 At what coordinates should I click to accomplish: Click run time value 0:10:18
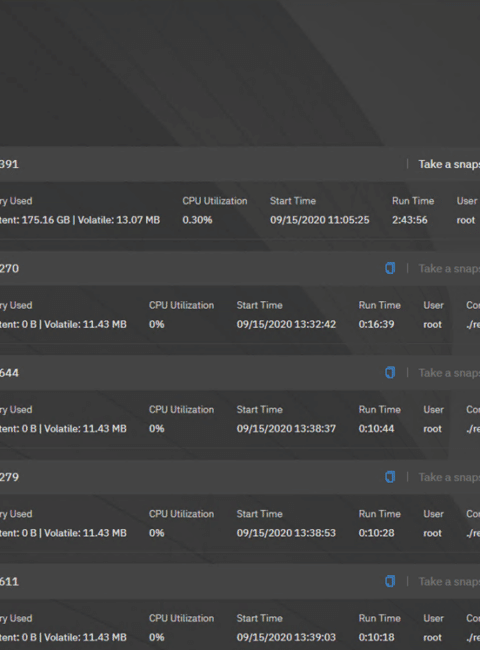coord(376,637)
